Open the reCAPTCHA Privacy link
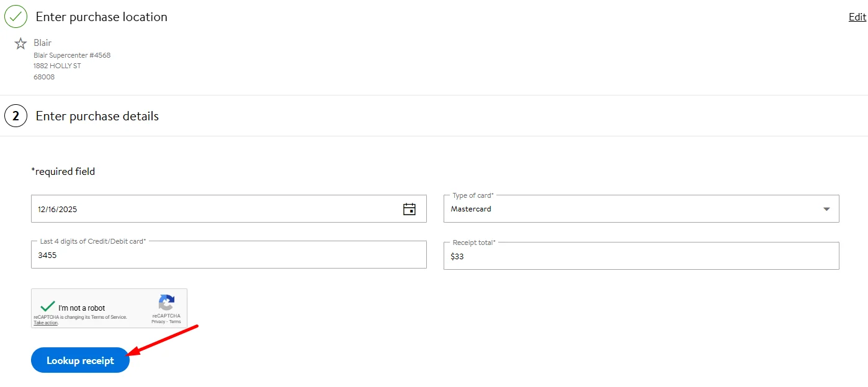Viewport: 868px width, 387px height. pos(158,322)
